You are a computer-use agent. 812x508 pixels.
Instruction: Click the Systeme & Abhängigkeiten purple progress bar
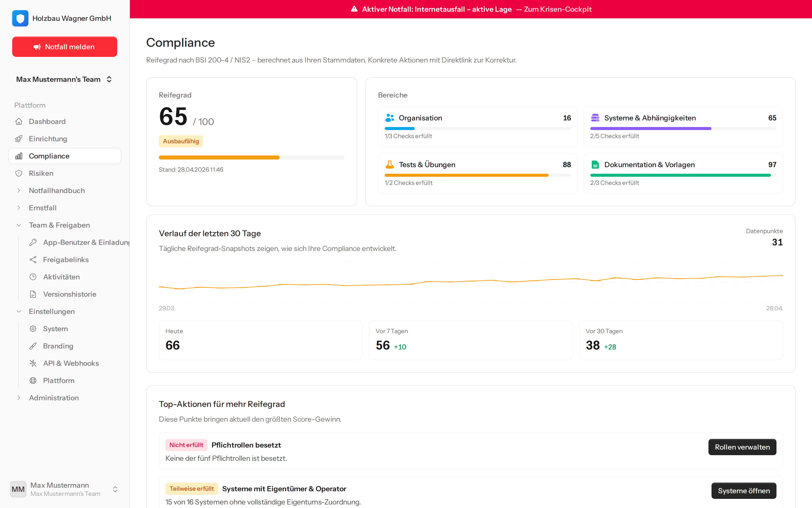683,128
